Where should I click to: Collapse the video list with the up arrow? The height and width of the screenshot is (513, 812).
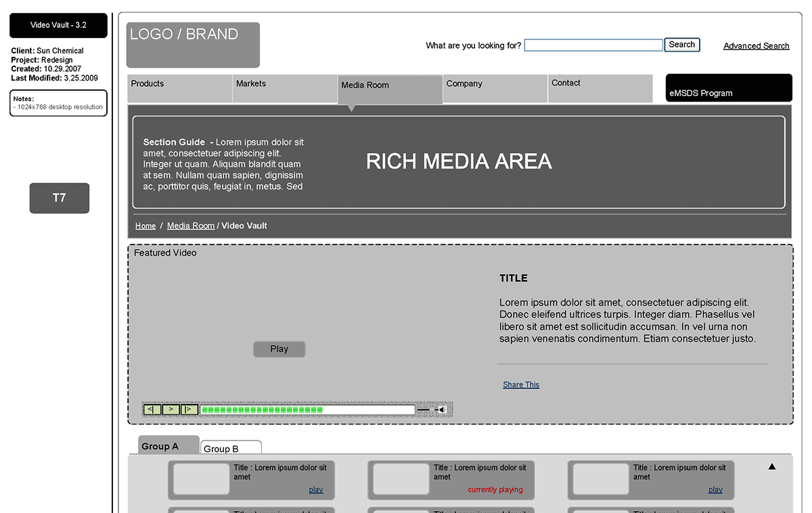[x=772, y=466]
